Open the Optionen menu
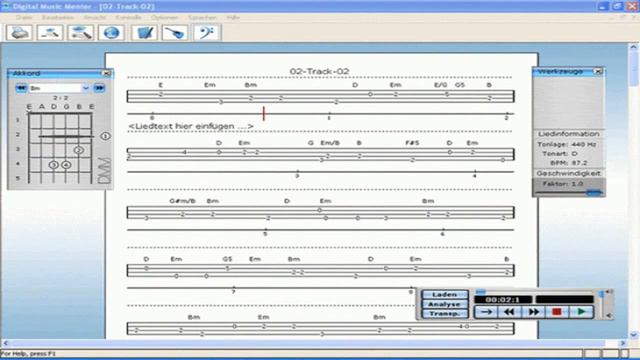640x360 pixels. point(164,18)
